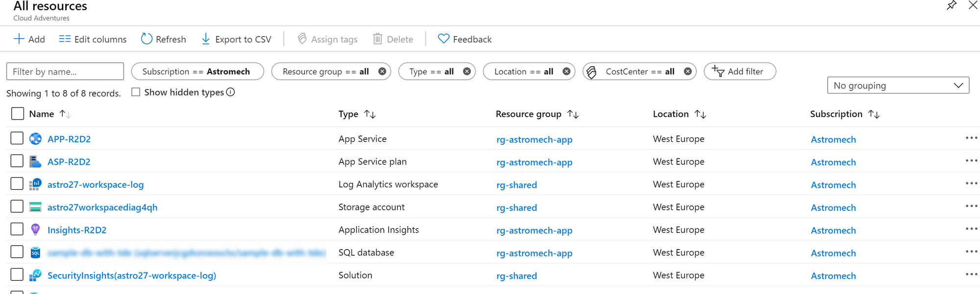This screenshot has width=980, height=294.
Task: Open more actions for Insights-R2D2 row
Action: coord(971,229)
